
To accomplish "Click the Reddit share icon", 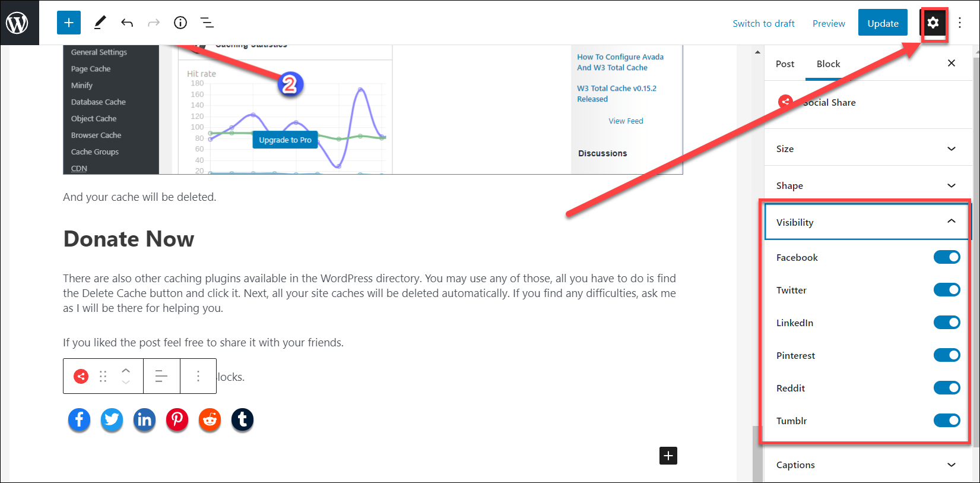I will point(210,419).
